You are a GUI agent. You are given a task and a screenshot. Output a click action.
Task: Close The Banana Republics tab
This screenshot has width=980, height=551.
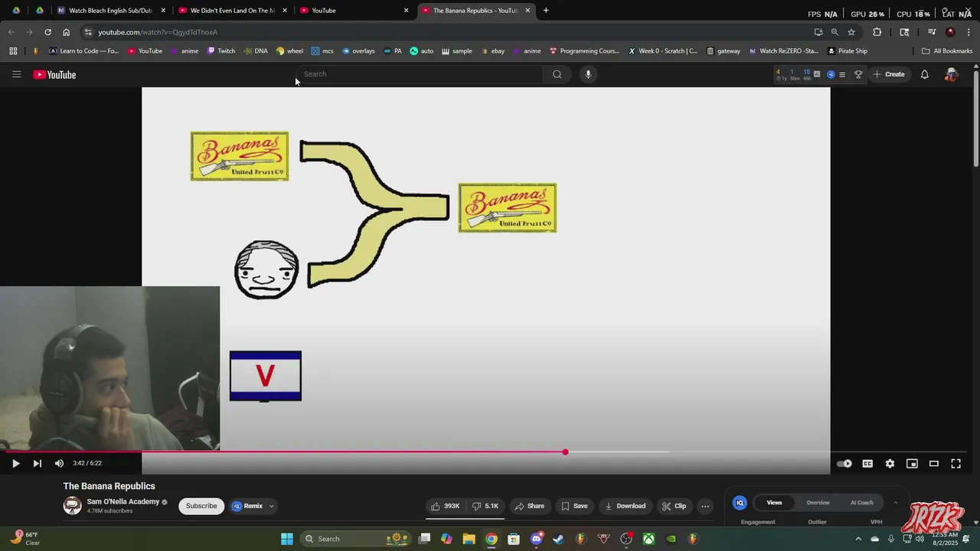click(528, 11)
